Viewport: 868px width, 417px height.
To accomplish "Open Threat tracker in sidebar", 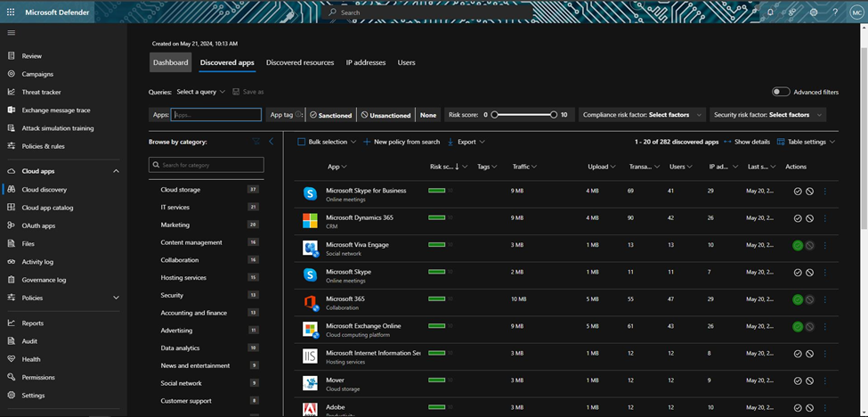I will (41, 92).
